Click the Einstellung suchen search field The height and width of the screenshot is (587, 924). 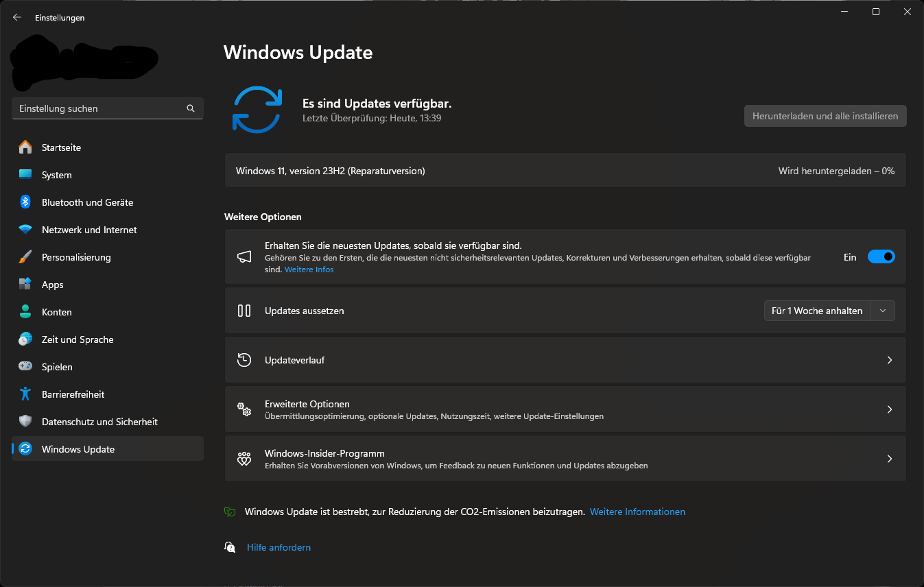point(108,108)
